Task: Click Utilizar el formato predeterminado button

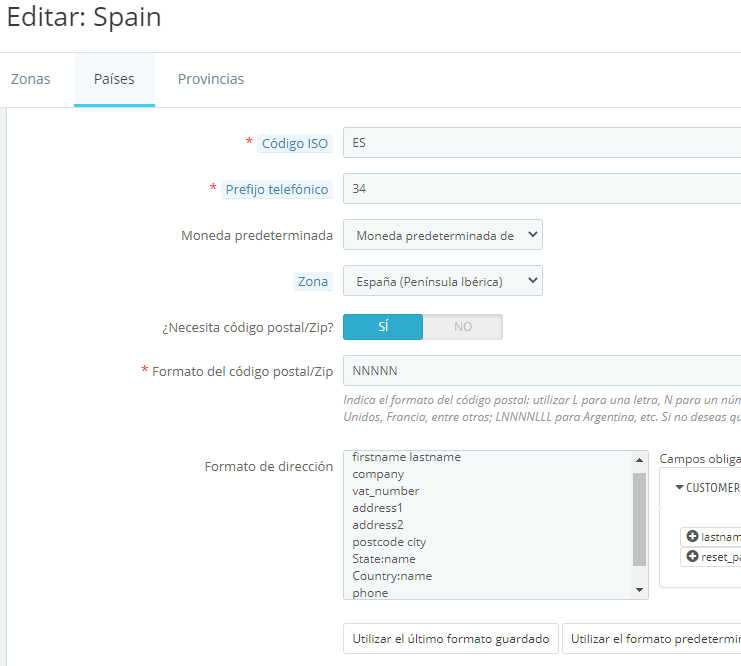Action: point(652,639)
